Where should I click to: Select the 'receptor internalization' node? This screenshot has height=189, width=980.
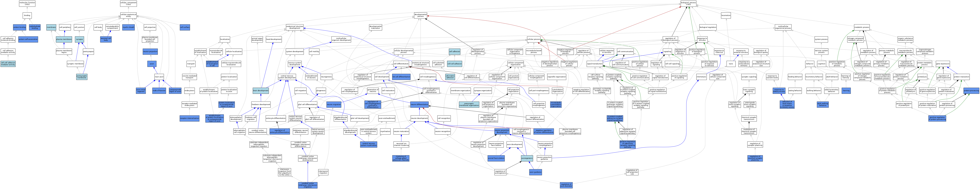pos(189,118)
